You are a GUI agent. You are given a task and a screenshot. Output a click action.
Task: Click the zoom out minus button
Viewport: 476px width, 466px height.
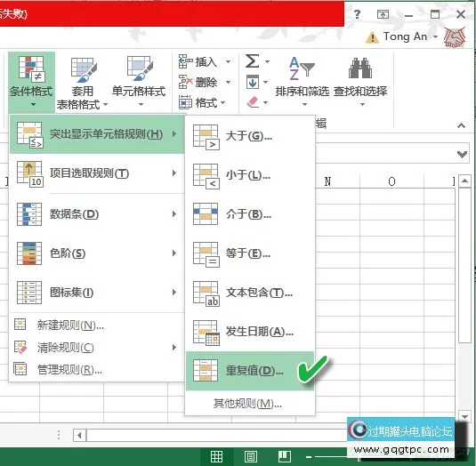309,456
